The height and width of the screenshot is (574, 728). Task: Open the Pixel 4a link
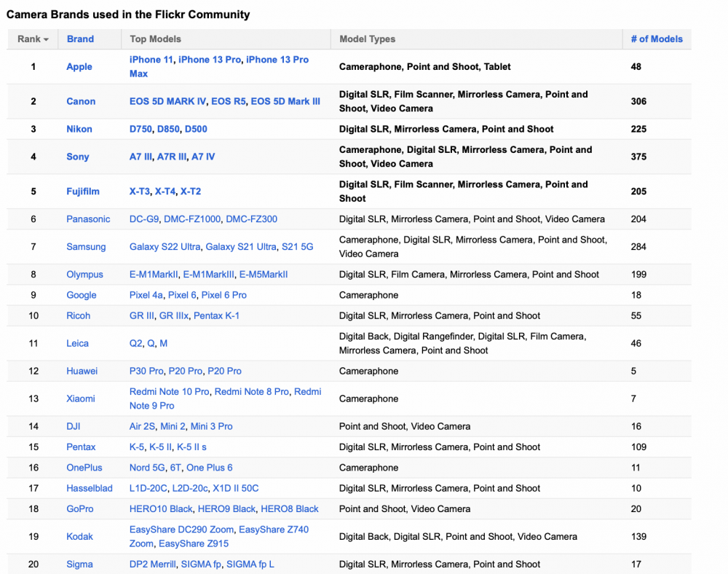click(146, 295)
